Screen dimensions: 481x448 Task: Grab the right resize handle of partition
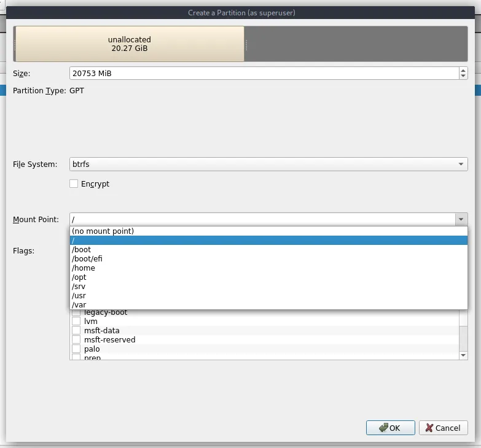pyautogui.click(x=246, y=45)
